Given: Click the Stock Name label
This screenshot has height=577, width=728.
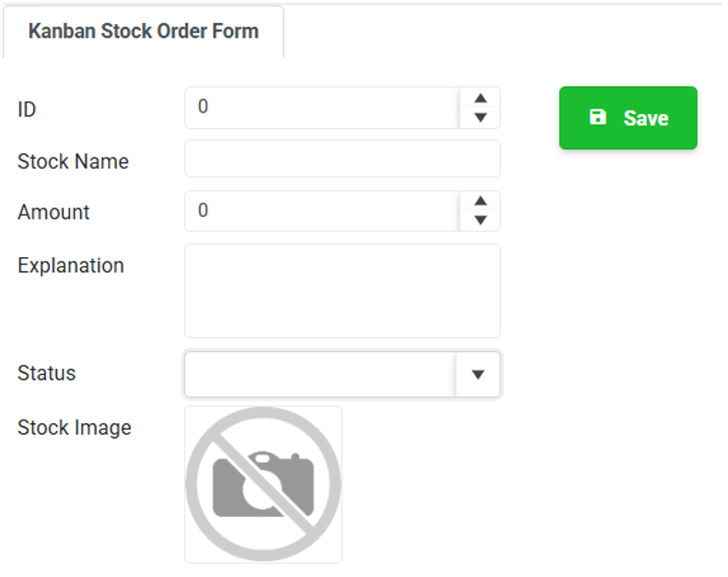Looking at the screenshot, I should (x=73, y=161).
